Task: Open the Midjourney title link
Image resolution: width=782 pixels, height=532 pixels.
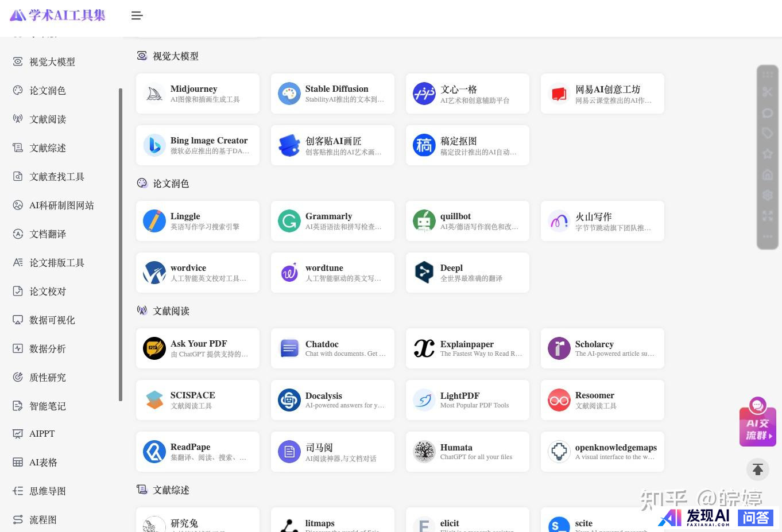Action: (x=193, y=89)
